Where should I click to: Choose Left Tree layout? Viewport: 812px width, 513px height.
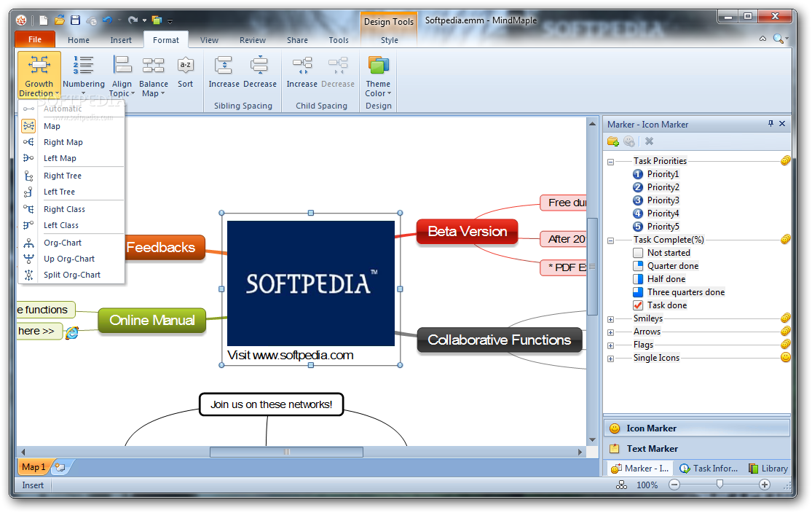[71, 192]
